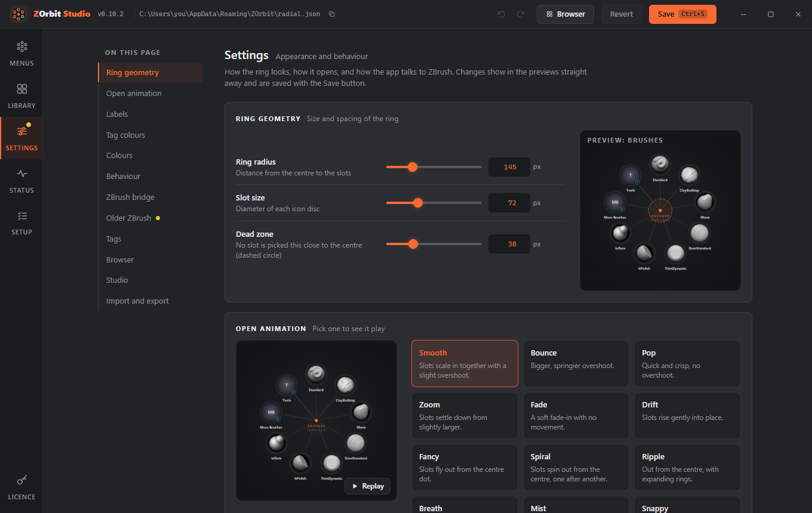Click the Ring radius value field
Viewport: 812px width, 513px height.
pyautogui.click(x=509, y=167)
